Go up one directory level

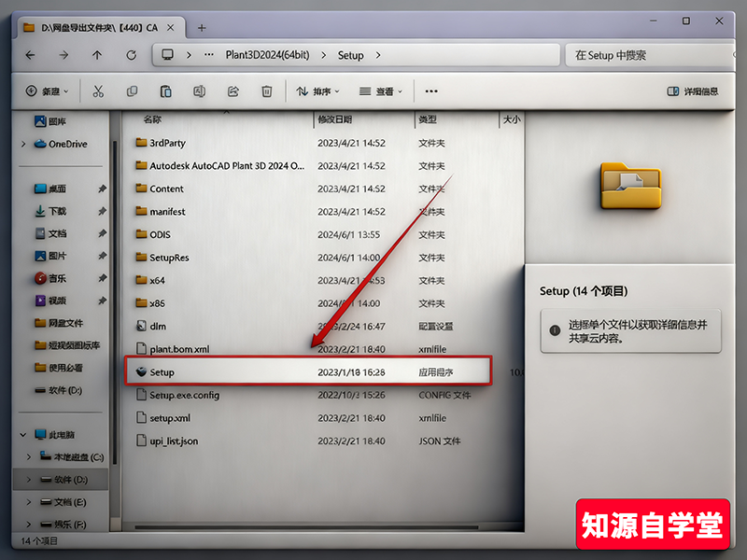(97, 55)
